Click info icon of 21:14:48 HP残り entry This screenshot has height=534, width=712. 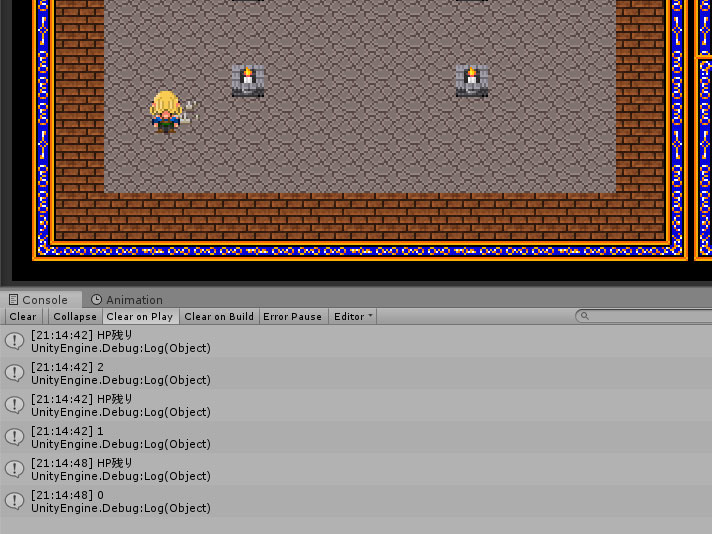coord(15,469)
